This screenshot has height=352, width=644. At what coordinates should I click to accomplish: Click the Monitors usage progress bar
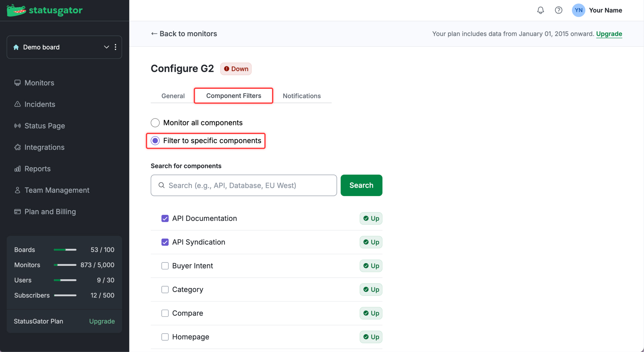click(65, 265)
